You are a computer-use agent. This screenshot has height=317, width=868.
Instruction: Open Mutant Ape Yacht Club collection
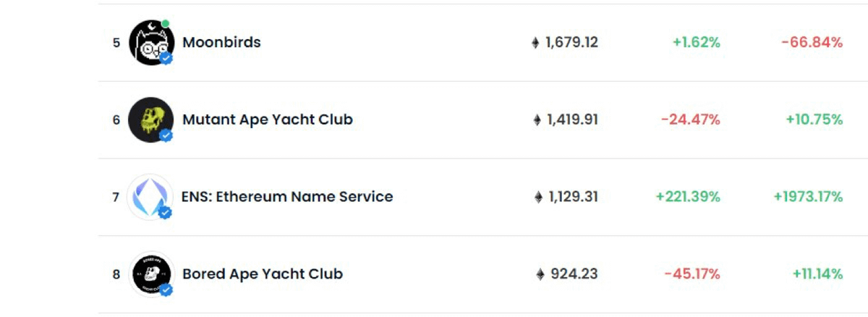point(268,119)
